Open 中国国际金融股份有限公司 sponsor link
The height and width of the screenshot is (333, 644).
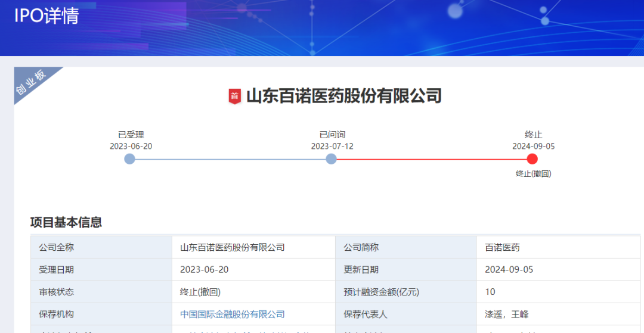[x=233, y=315]
